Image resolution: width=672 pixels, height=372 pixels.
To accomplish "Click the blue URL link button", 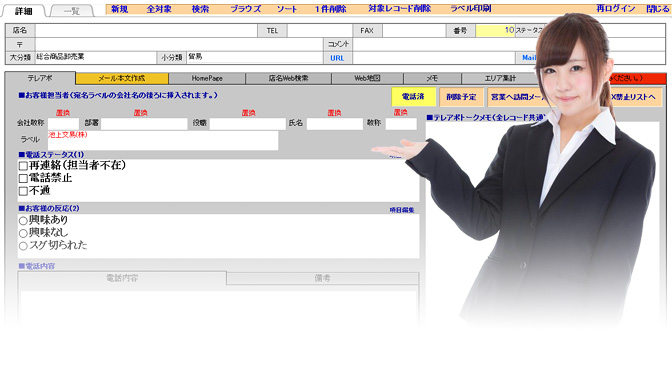I will tap(337, 58).
